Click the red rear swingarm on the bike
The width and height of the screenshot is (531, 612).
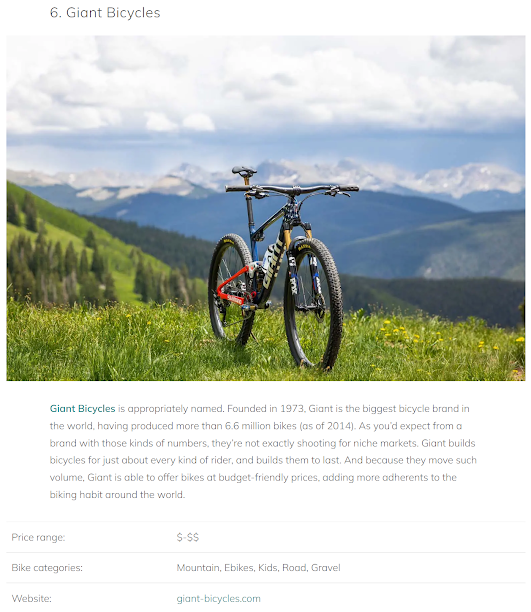(x=233, y=287)
